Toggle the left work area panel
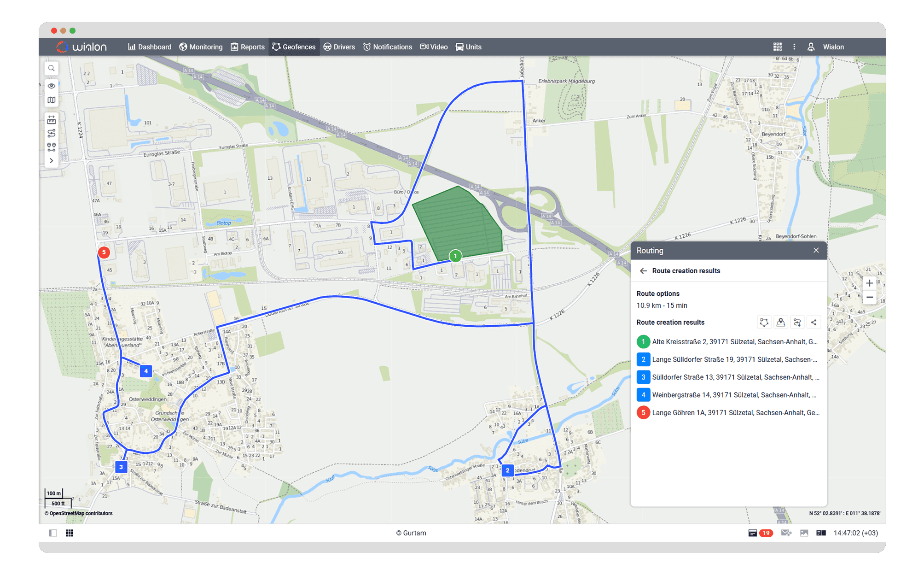 coord(53,533)
